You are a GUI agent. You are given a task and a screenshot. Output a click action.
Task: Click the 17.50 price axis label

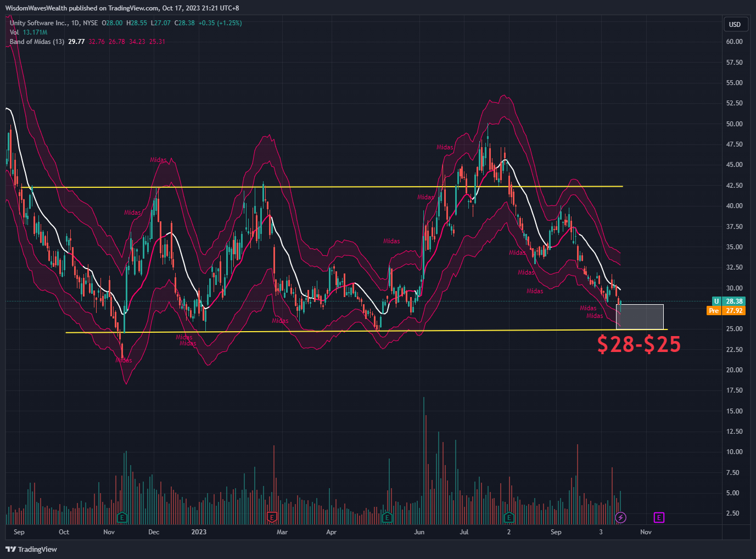click(x=734, y=390)
